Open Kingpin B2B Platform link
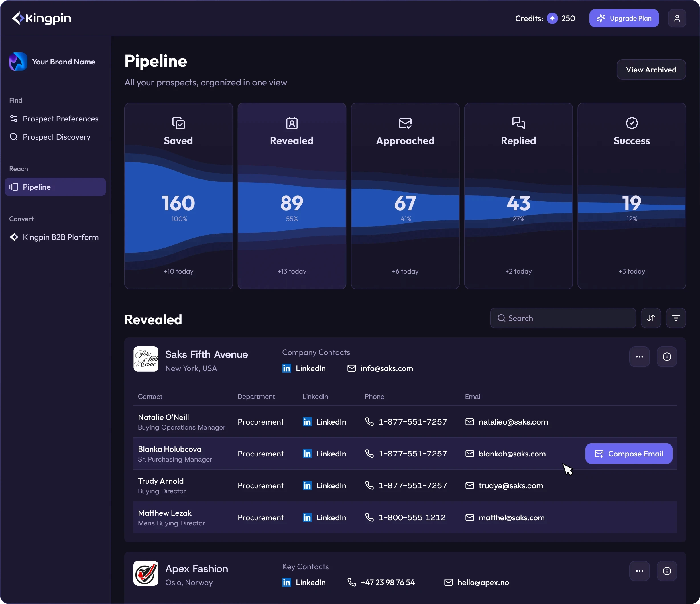 pyautogui.click(x=60, y=237)
